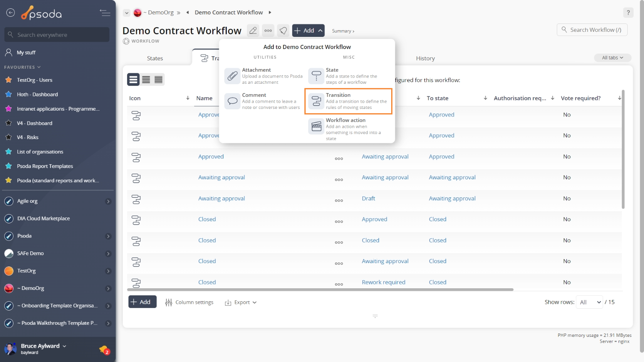Open the Export dropdown

[x=241, y=303]
